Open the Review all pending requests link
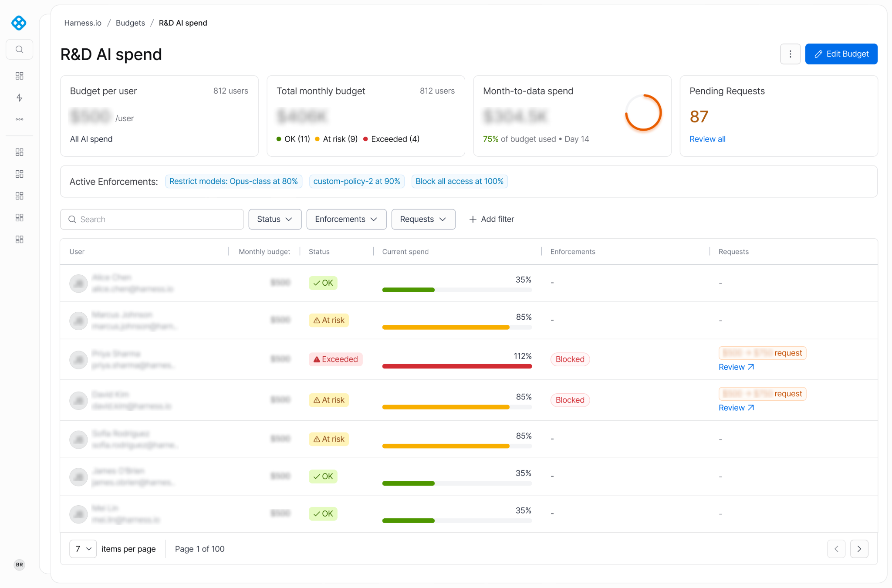892x588 pixels. point(707,139)
